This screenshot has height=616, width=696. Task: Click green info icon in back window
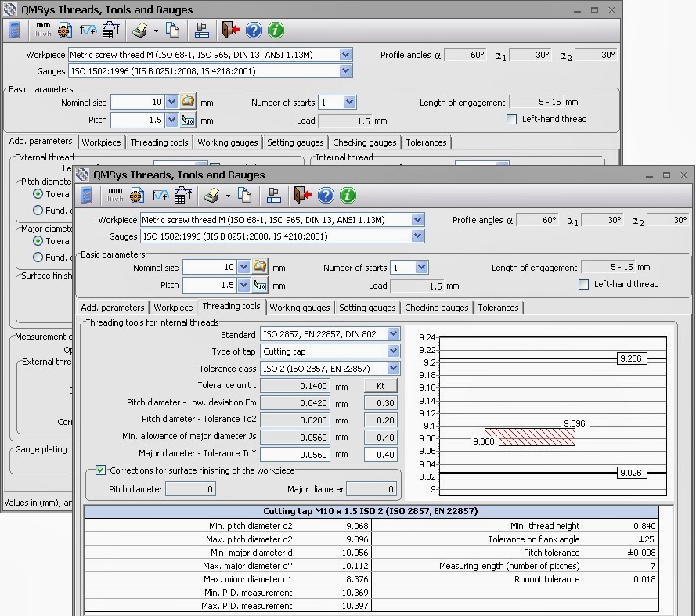276,31
